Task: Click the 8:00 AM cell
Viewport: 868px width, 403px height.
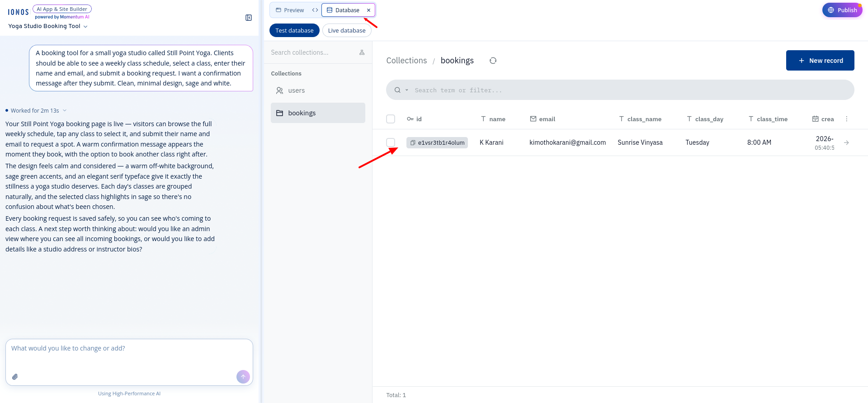Action: coord(759,142)
